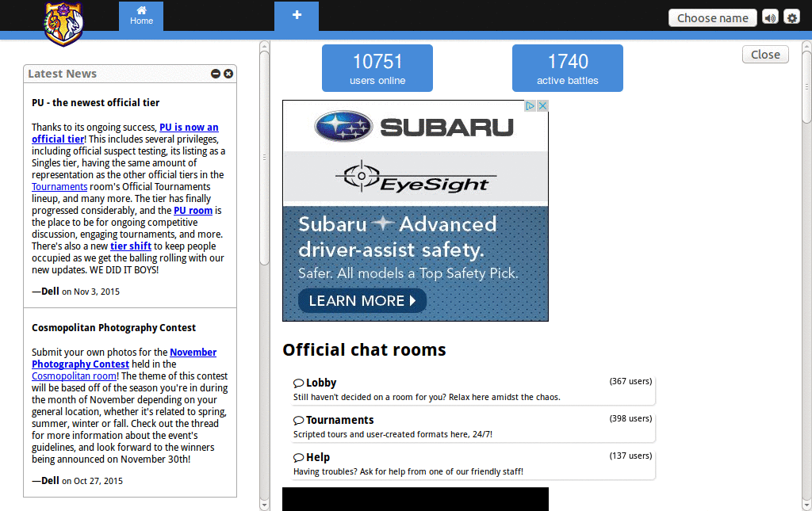The image size is (812, 511).
Task: Click the '(367 users)' count
Action: point(630,381)
